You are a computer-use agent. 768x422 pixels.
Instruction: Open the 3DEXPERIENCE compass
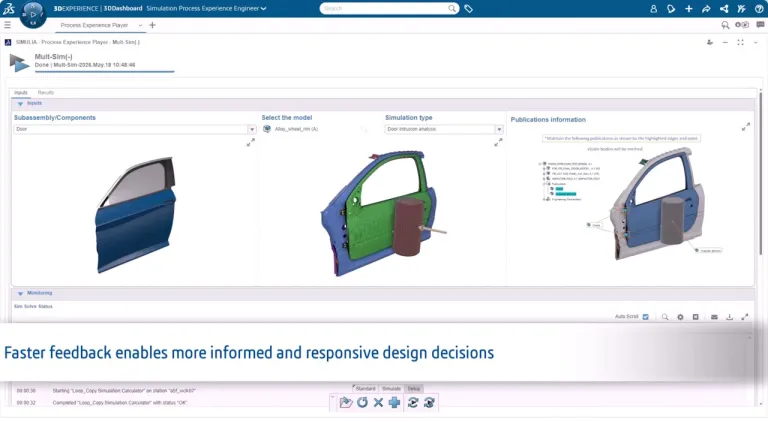click(33, 14)
